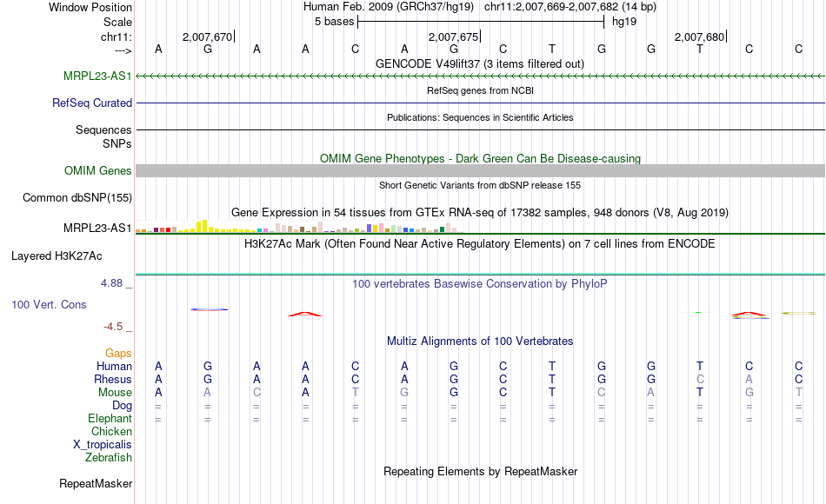Open the RefSeq Curated track label
This screenshot has width=826, height=504.
coord(91,103)
